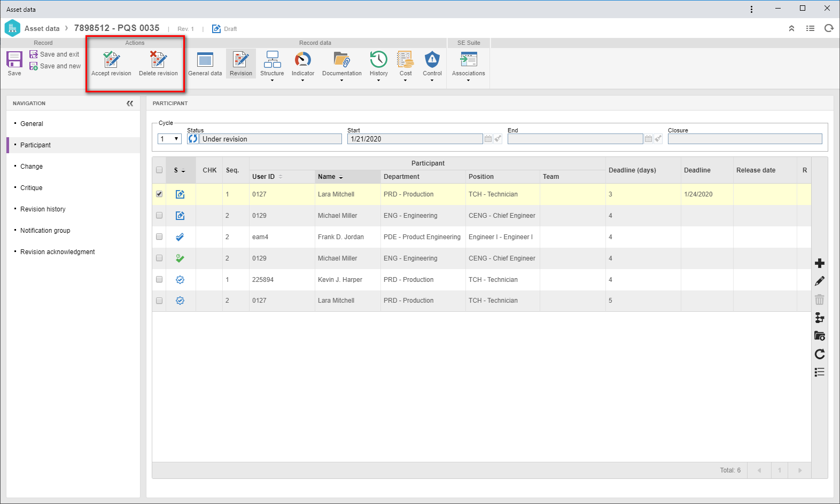Click the green status icon for Michael Miller
Screen dimensions: 840x504
tap(180, 258)
